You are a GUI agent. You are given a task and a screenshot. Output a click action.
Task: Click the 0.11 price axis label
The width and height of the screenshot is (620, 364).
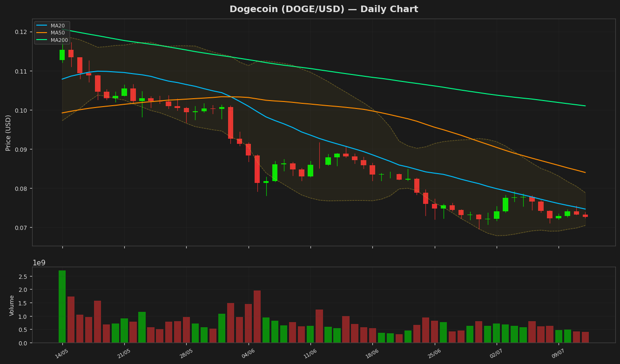pyautogui.click(x=20, y=71)
